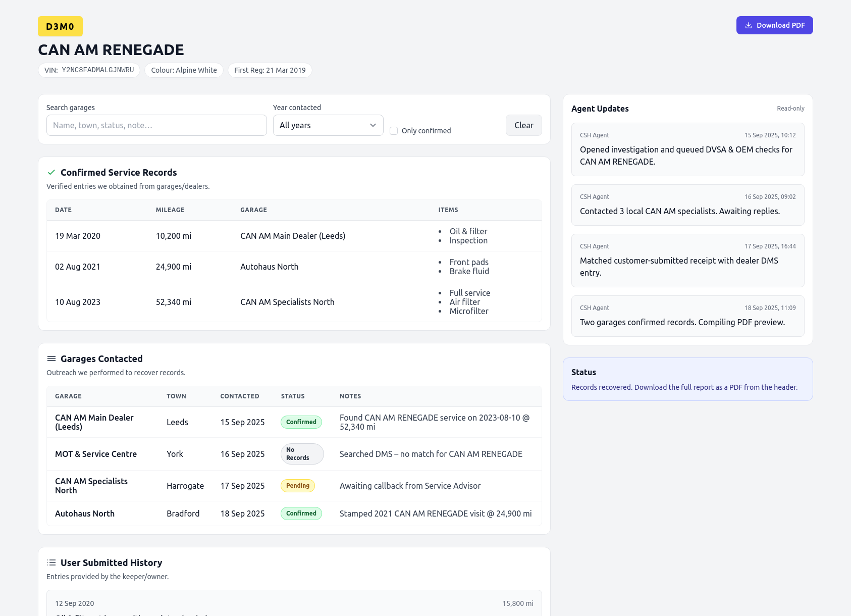Click the download icon inside Download PDF button
The height and width of the screenshot is (616, 851).
(x=749, y=25)
